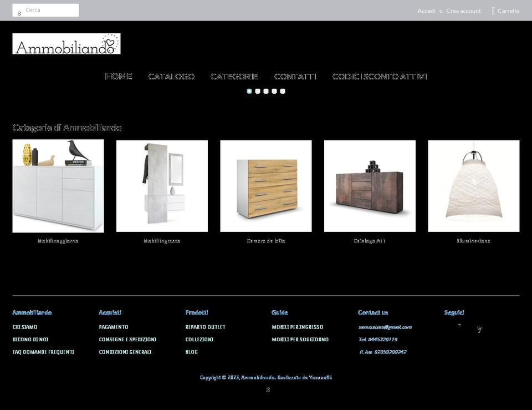Click the P. Iva number in footer
Image resolution: width=532 pixels, height=410 pixels.
click(383, 352)
